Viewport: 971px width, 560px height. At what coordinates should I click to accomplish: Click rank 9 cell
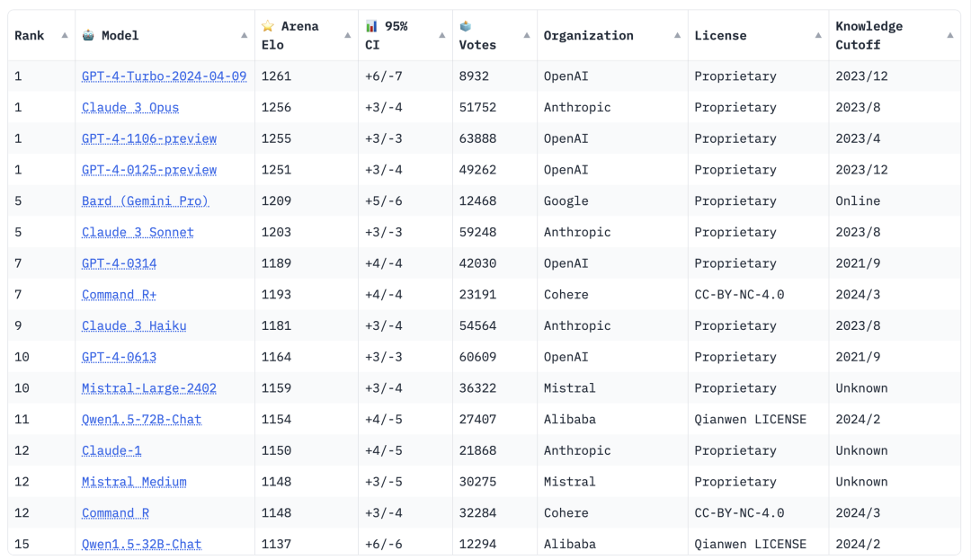point(18,326)
